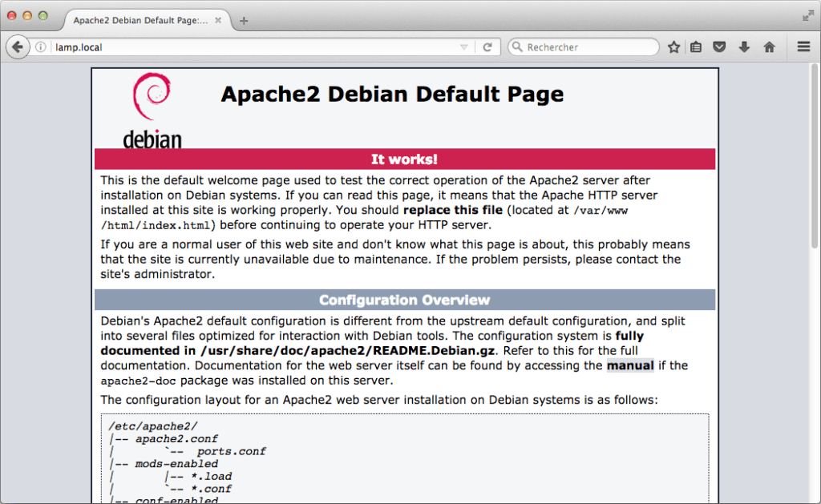Open the downloads arrow icon
The image size is (821, 504).
[745, 46]
